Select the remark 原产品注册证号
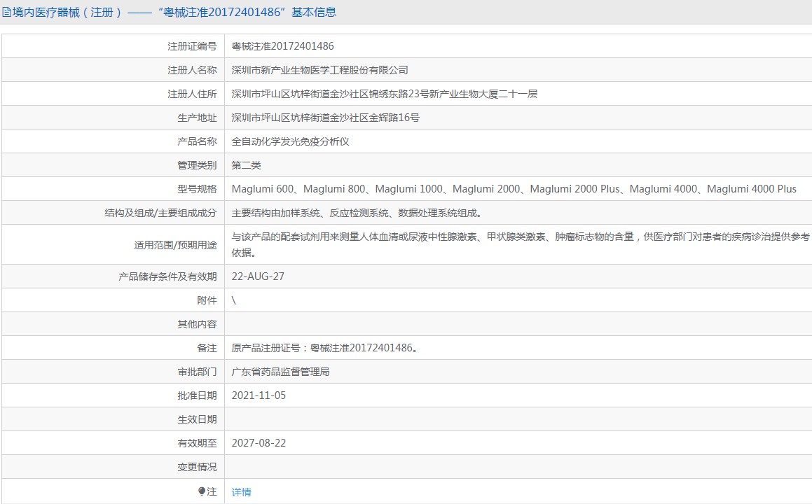Screen dimensions: 812x504 pyautogui.click(x=324, y=348)
